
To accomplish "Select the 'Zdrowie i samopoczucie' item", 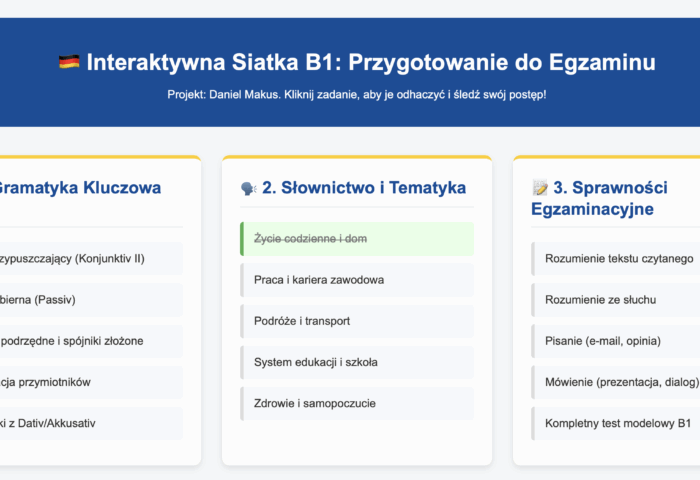I will coord(356,403).
